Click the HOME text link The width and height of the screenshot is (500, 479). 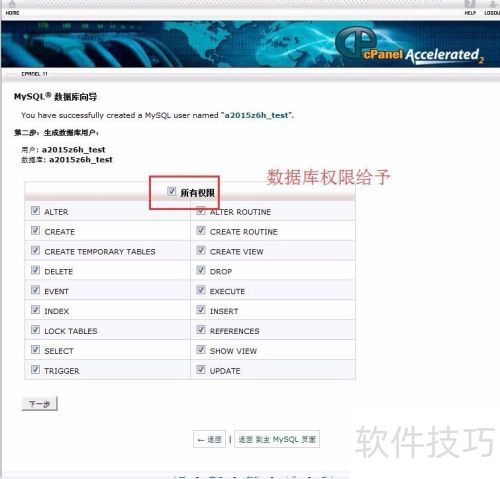pyautogui.click(x=12, y=13)
